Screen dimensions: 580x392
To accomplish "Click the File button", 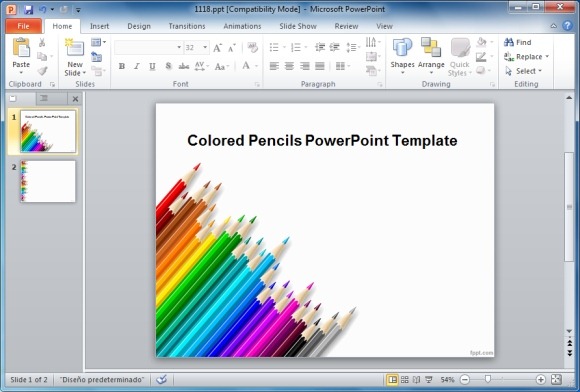I will point(23,26).
